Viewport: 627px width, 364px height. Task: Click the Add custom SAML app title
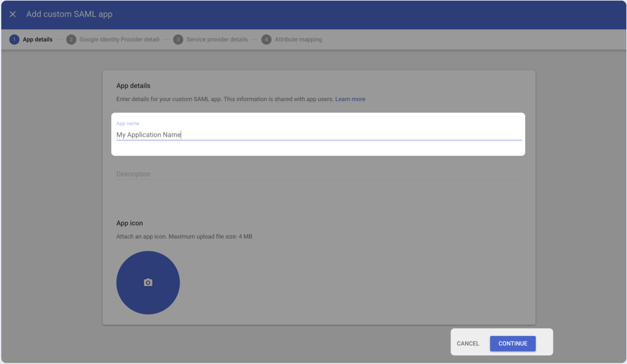click(x=69, y=14)
